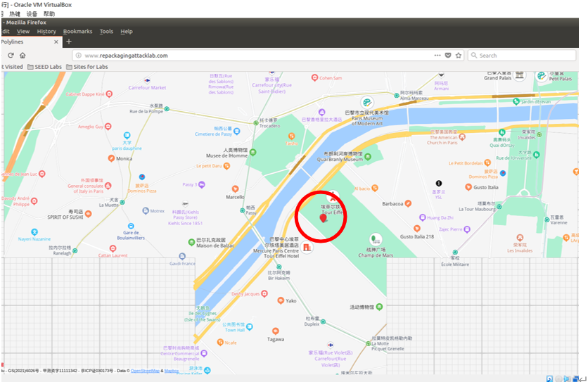The image size is (588, 382).
Task: Open the page actions three-dot menu
Action: [x=437, y=55]
